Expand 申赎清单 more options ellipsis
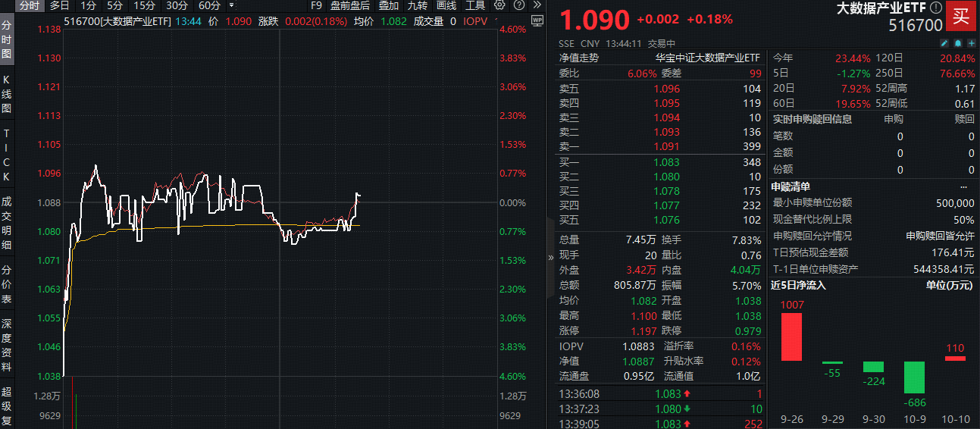This screenshot has height=429, width=980. coord(963,186)
